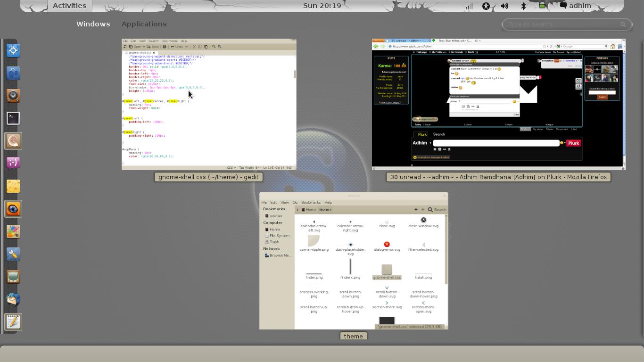
Task: Open the adhim user menu
Action: pos(575,6)
